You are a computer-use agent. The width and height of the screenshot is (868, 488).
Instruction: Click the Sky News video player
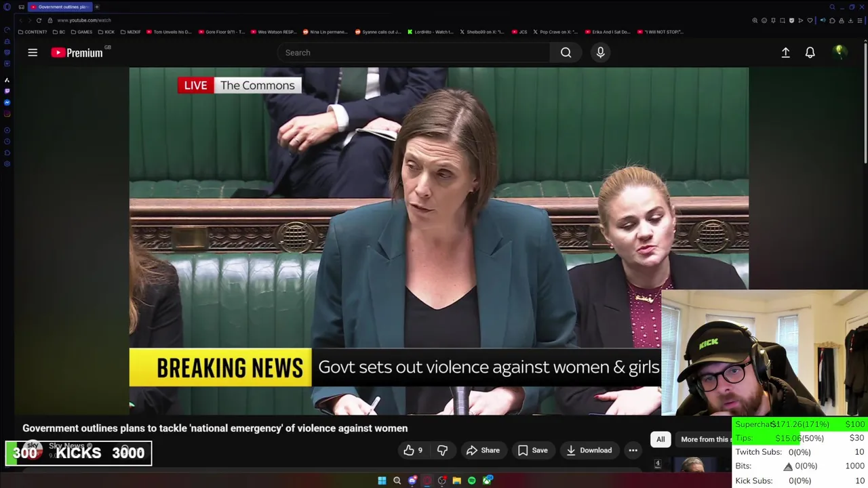coord(439,241)
